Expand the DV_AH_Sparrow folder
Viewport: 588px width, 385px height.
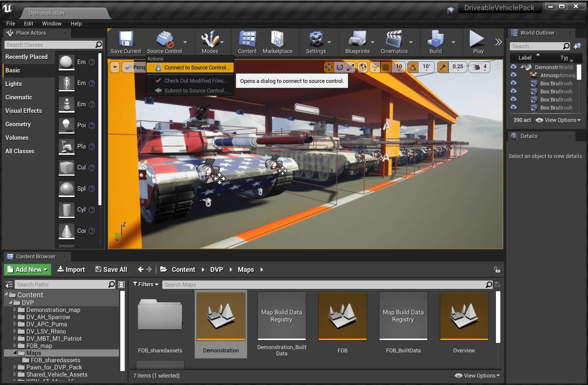pos(15,317)
